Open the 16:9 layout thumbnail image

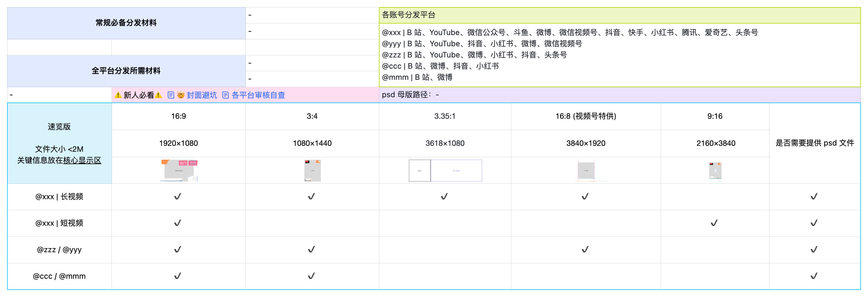(x=179, y=171)
